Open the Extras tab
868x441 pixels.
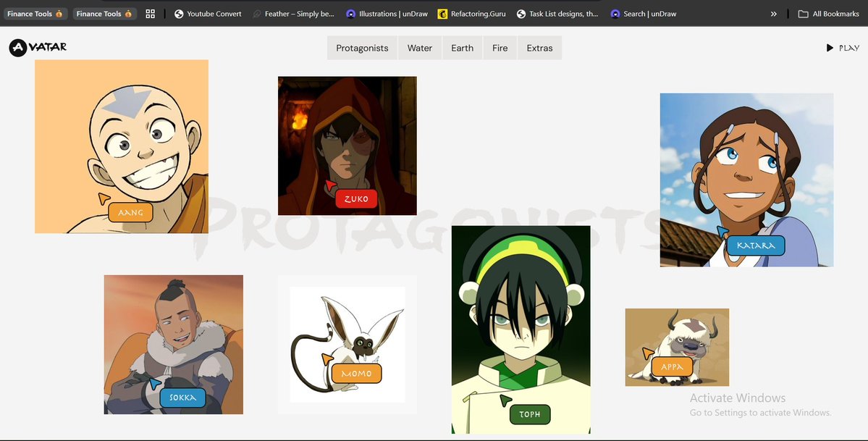(x=540, y=49)
